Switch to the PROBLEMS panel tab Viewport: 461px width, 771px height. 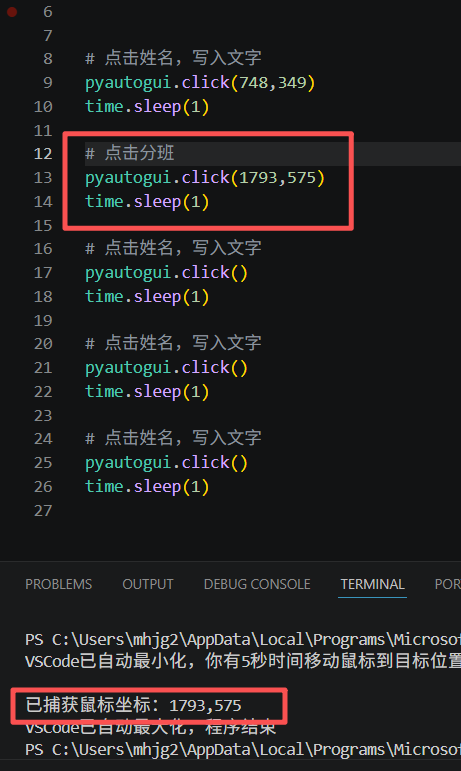(58, 584)
